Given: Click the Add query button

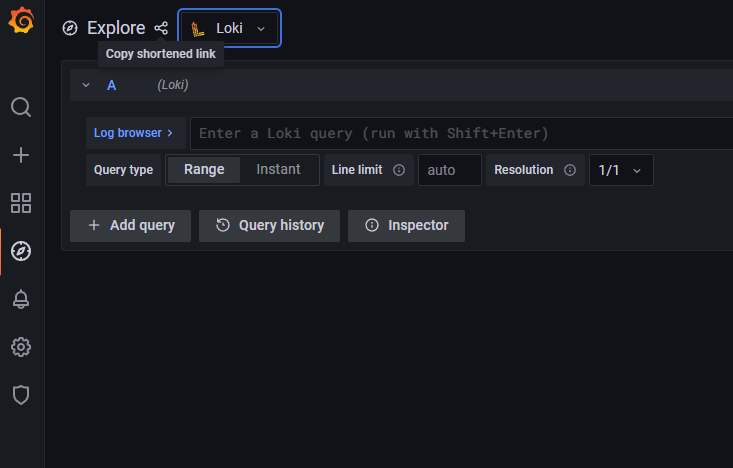Looking at the screenshot, I should pyautogui.click(x=130, y=226).
